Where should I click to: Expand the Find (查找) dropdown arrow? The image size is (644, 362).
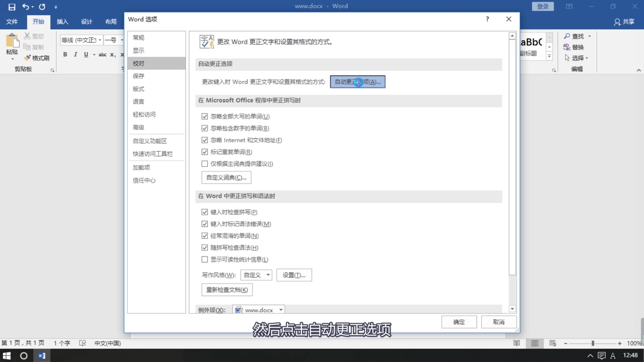(590, 36)
